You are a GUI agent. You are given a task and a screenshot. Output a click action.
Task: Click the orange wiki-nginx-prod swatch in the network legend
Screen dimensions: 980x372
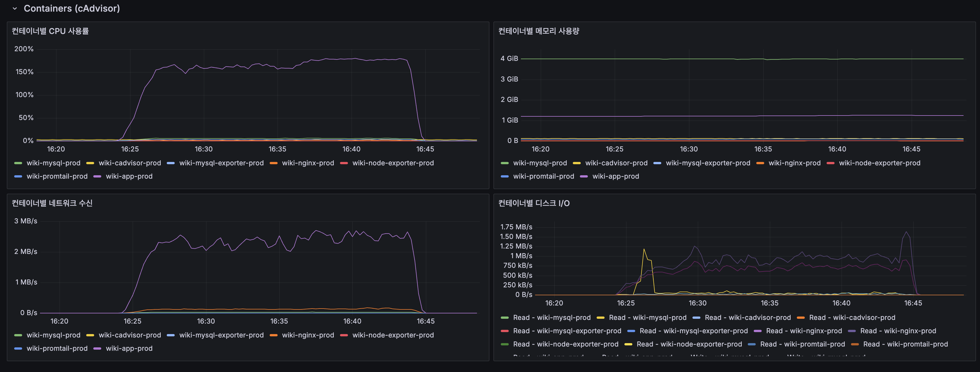click(273, 335)
